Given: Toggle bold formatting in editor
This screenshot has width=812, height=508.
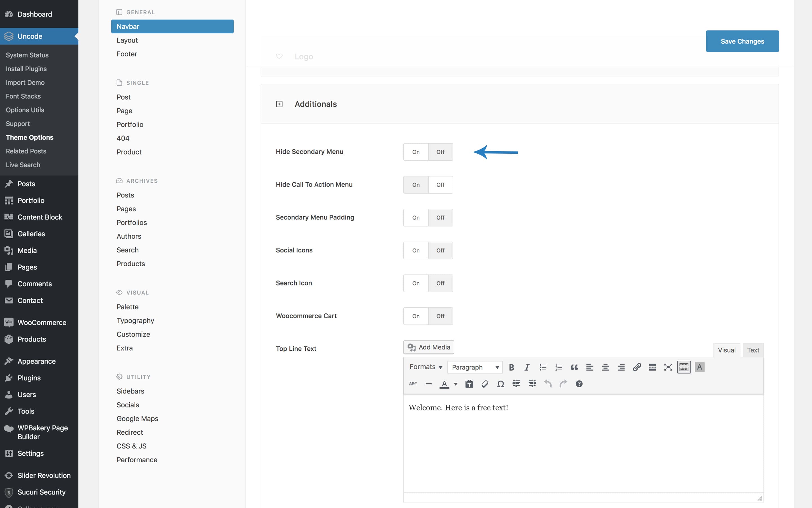Looking at the screenshot, I should 511,367.
